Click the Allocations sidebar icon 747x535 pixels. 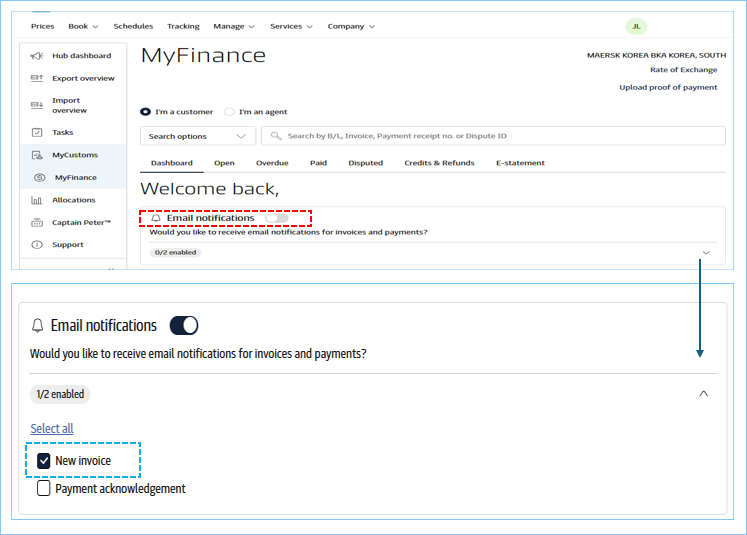click(x=37, y=200)
